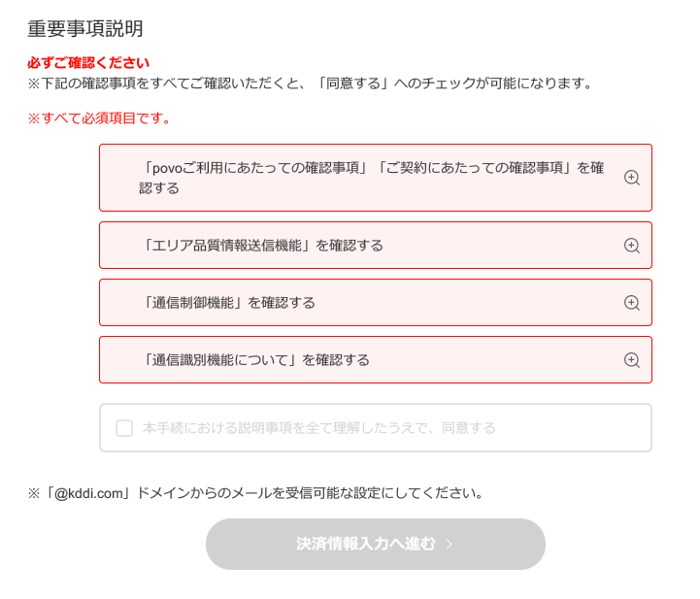This screenshot has height=599, width=700.
Task: Click magnifier icon beside 通信識別機能について
Action: click(x=632, y=360)
